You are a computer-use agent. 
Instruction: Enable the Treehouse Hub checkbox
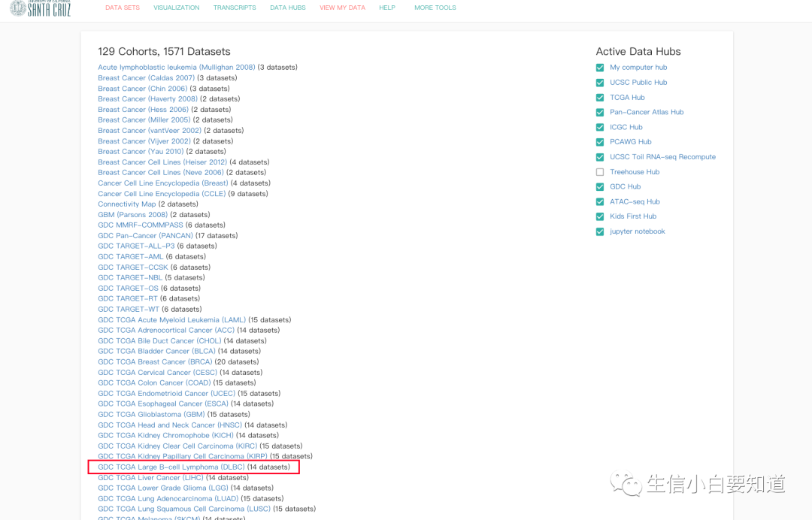point(600,172)
